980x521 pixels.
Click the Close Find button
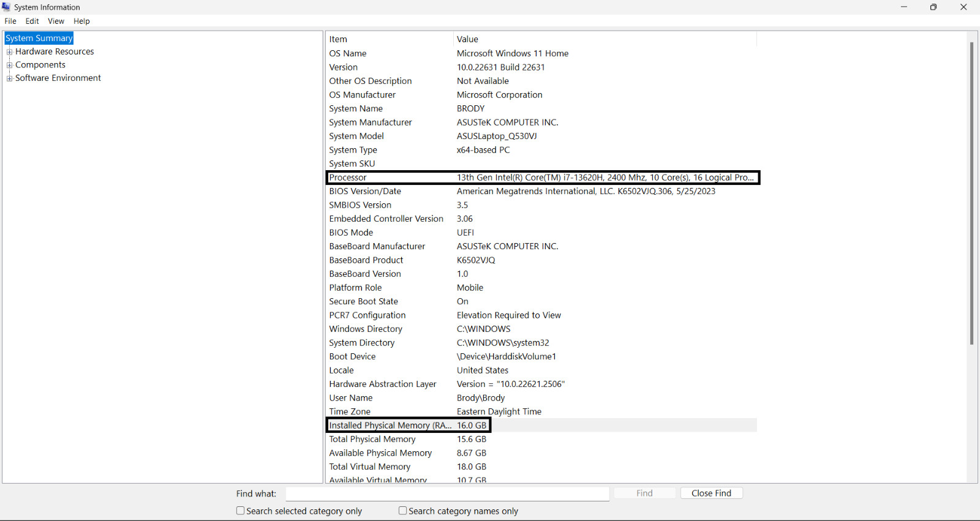pos(711,493)
